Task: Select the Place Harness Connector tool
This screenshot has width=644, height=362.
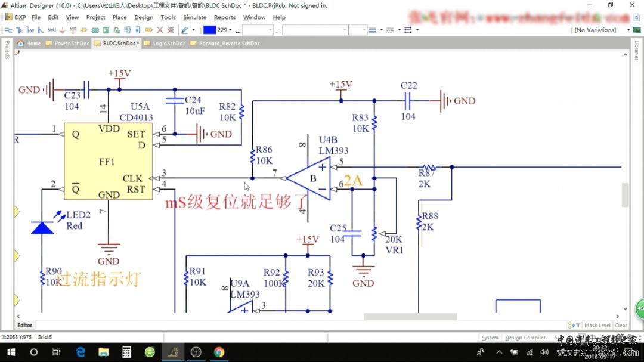Action: point(128,30)
